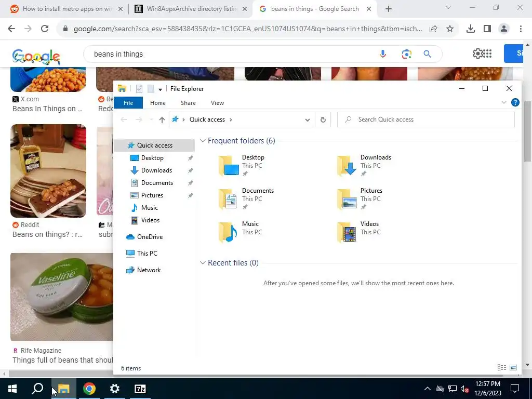The height and width of the screenshot is (399, 532).
Task: Click the Search Quick access field
Action: point(426,119)
